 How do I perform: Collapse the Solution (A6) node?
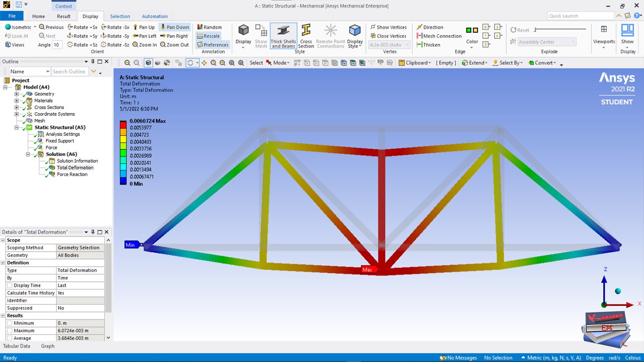click(28, 154)
